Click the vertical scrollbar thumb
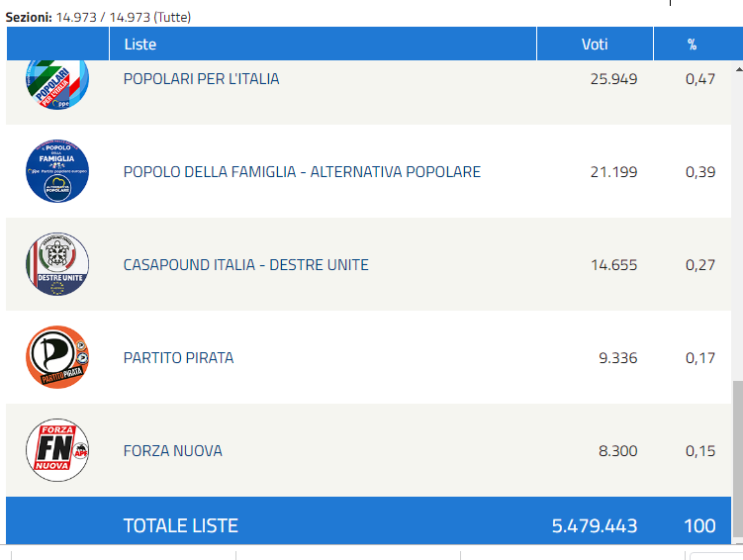This screenshot has width=743, height=560. pyautogui.click(x=738, y=458)
